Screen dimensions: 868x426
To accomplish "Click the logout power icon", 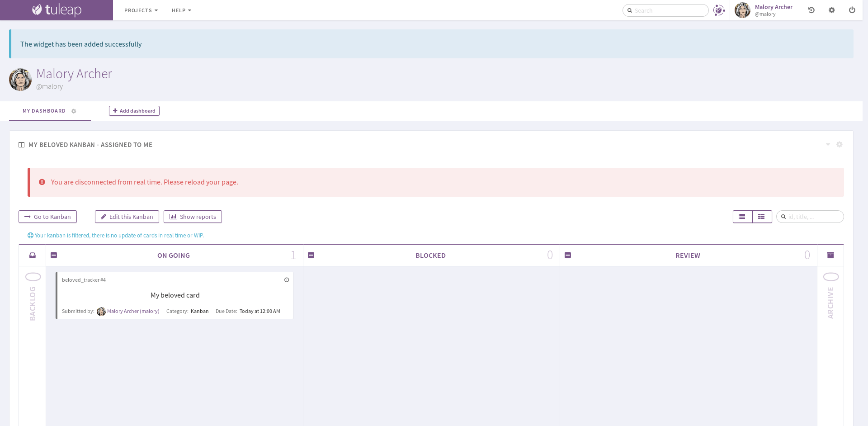I will point(852,10).
